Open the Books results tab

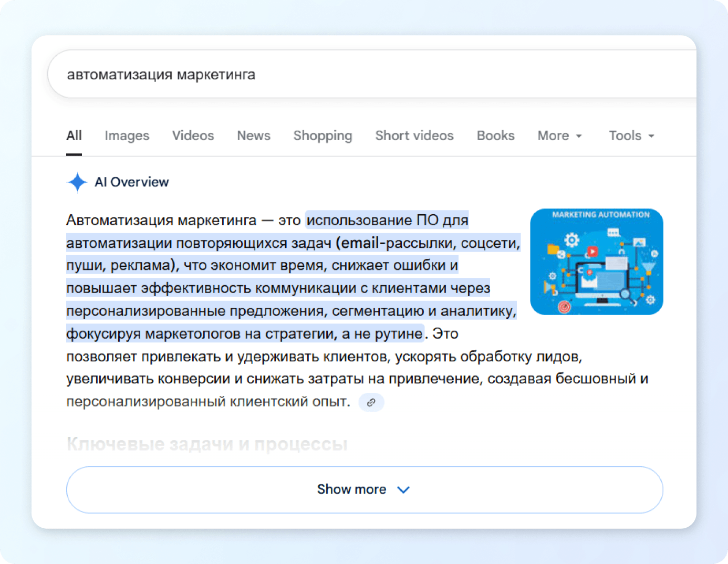tap(495, 135)
